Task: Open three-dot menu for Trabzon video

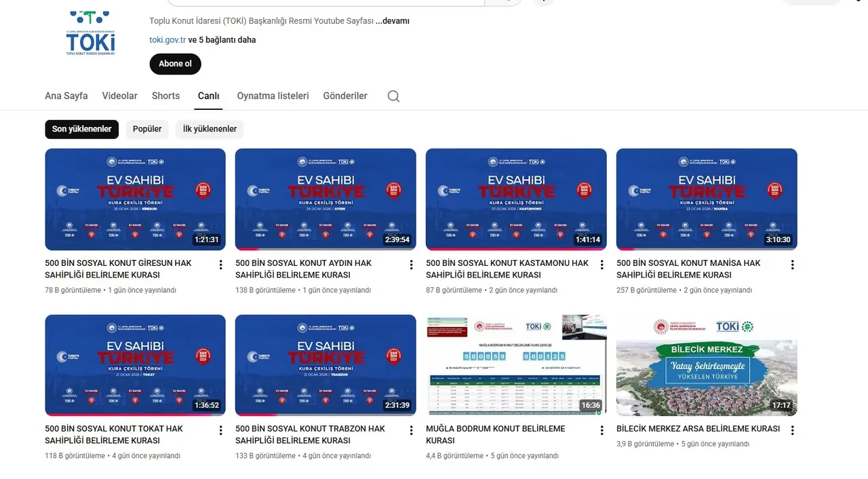Action: [x=411, y=430]
